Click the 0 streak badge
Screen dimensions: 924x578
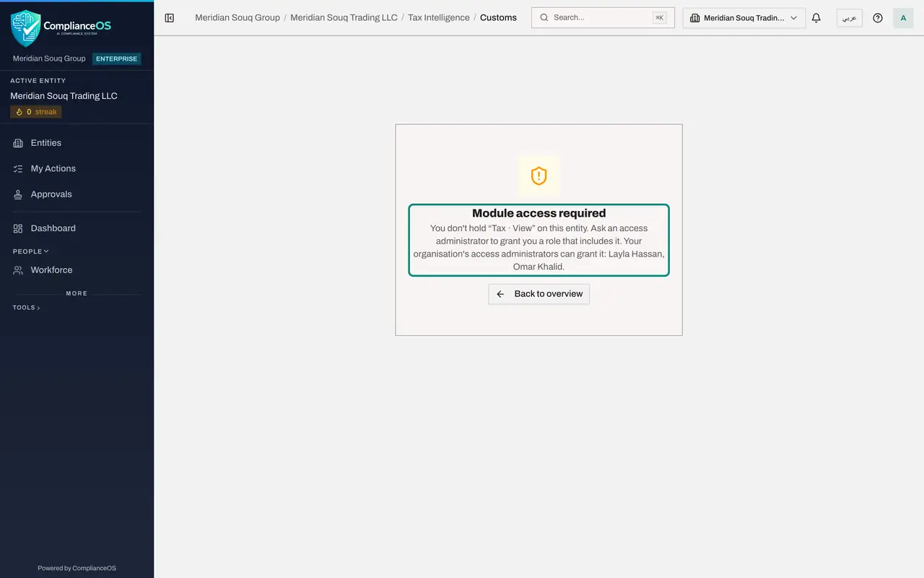tap(36, 112)
